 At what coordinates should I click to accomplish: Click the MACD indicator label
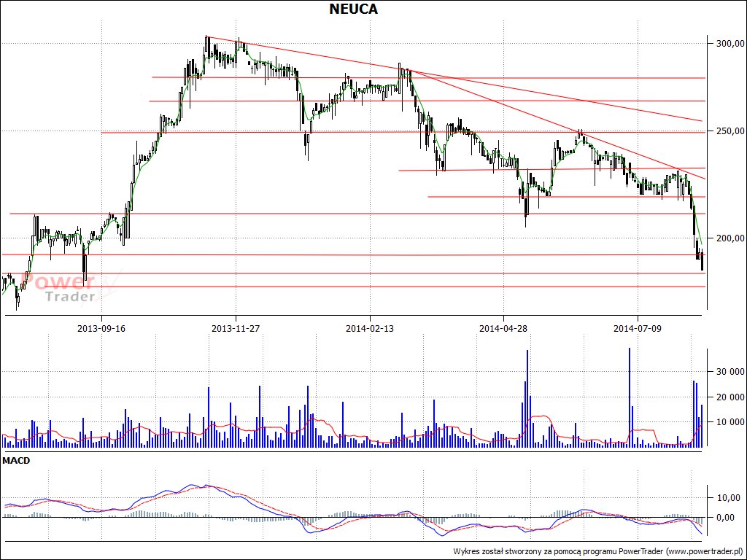pyautogui.click(x=16, y=461)
